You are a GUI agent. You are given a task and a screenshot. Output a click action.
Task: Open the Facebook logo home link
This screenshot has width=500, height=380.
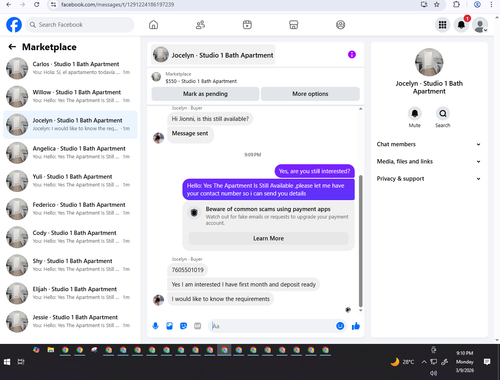(x=14, y=25)
